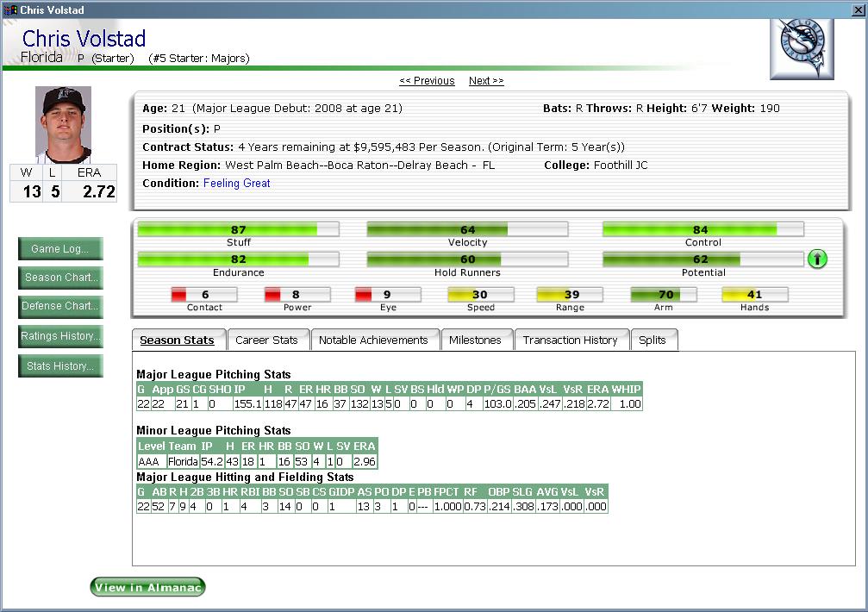Click the Speed rating bar showing 30
This screenshot has width=868, height=612.
480,295
